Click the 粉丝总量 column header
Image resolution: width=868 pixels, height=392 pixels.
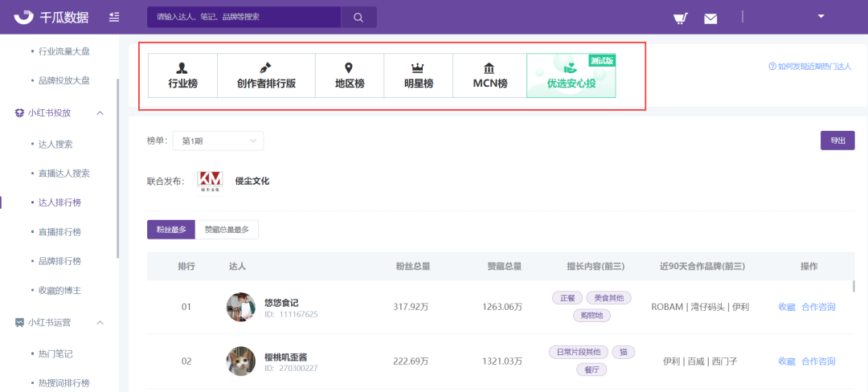tap(413, 266)
